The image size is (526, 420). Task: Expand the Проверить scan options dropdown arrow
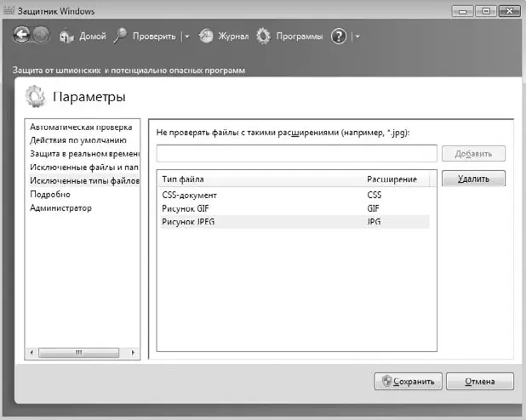coord(187,37)
